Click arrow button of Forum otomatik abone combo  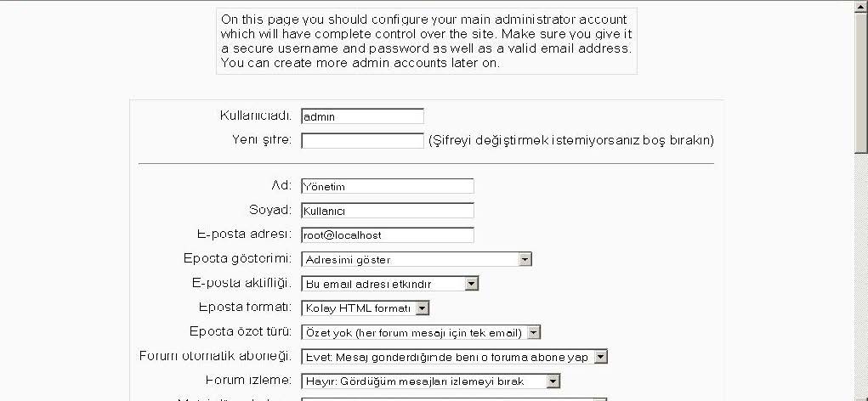coord(600,357)
